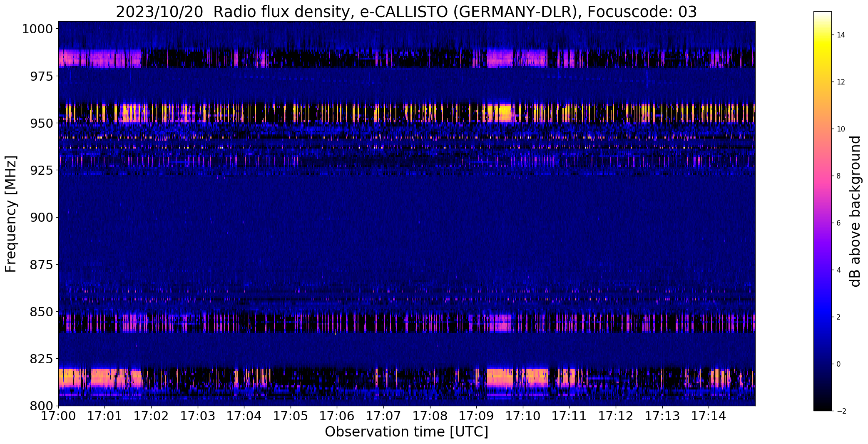The width and height of the screenshot is (868, 444).
Task: Click the 17:13 time tick label
Action: coord(662,416)
